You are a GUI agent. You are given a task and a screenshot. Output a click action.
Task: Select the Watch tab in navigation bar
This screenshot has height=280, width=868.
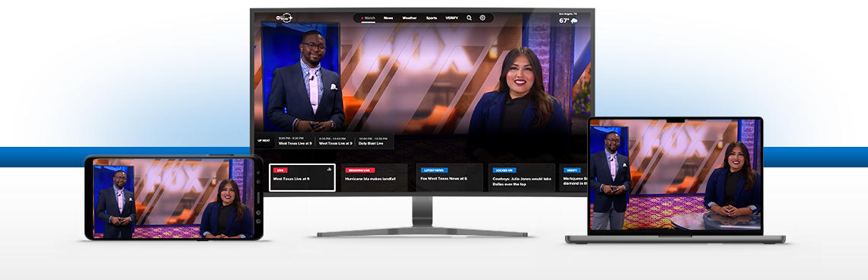click(368, 17)
